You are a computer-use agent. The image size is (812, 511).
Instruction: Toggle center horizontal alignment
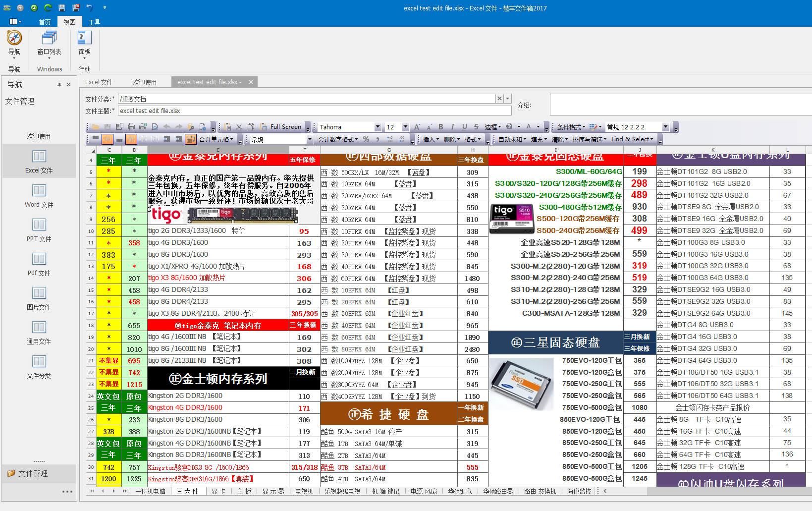click(143, 139)
